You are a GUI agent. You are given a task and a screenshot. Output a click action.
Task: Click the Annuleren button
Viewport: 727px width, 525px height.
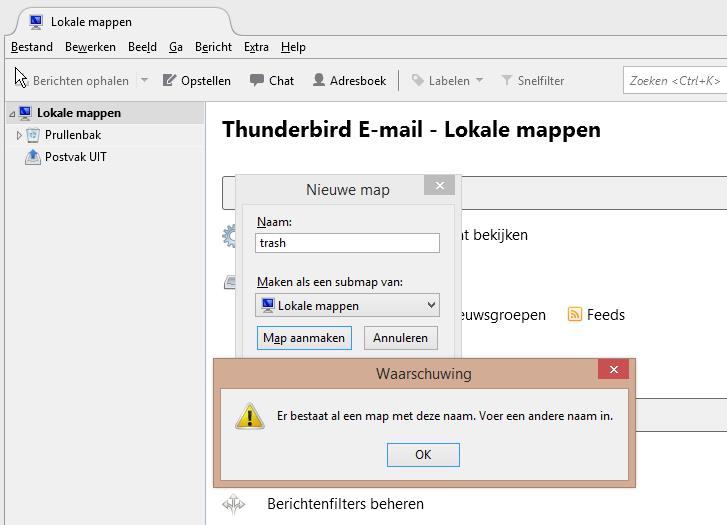400,338
